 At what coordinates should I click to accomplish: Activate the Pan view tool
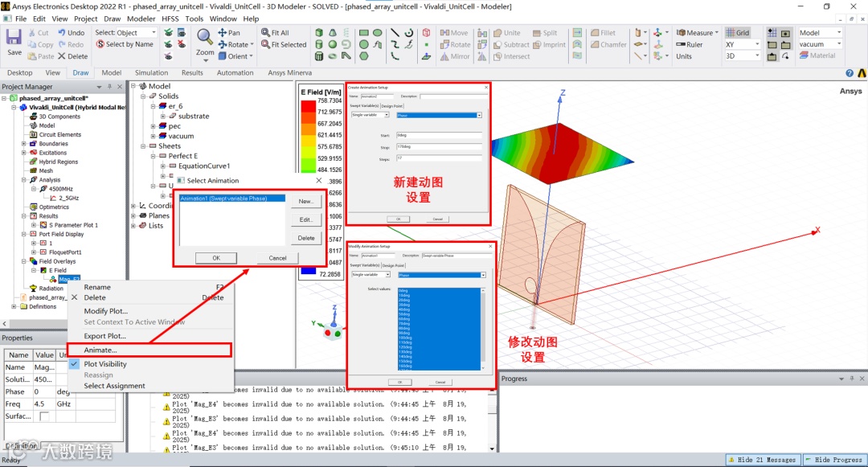pyautogui.click(x=229, y=33)
